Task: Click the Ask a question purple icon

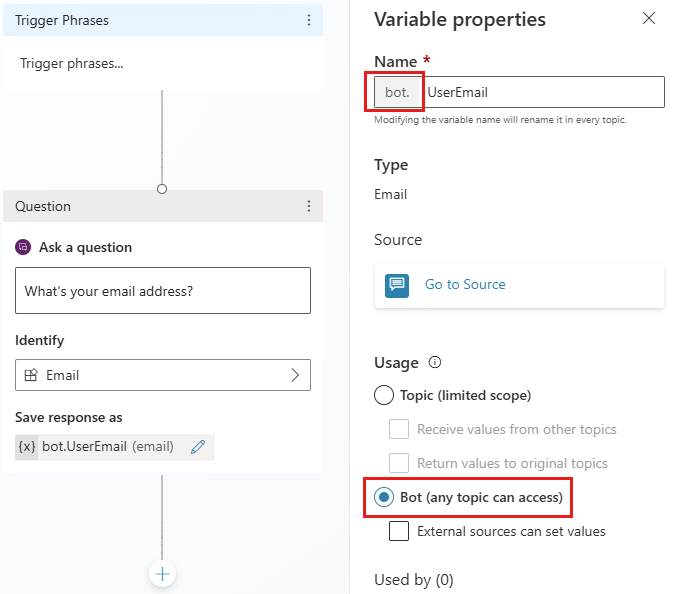Action: [24, 247]
